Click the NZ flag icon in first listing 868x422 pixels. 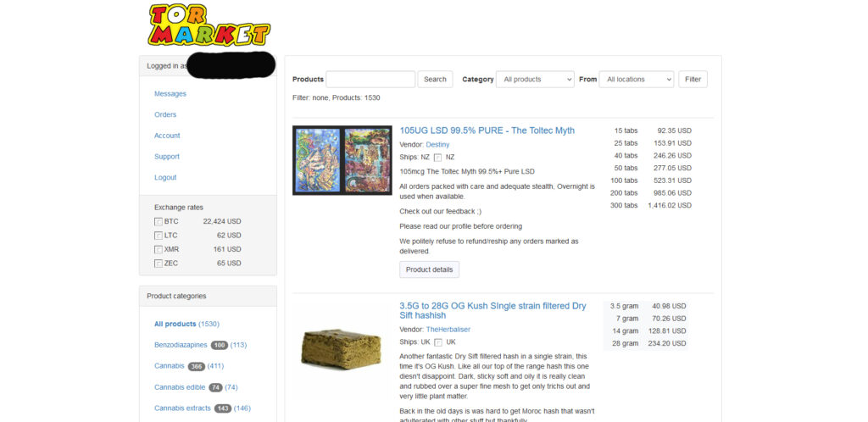click(x=438, y=158)
